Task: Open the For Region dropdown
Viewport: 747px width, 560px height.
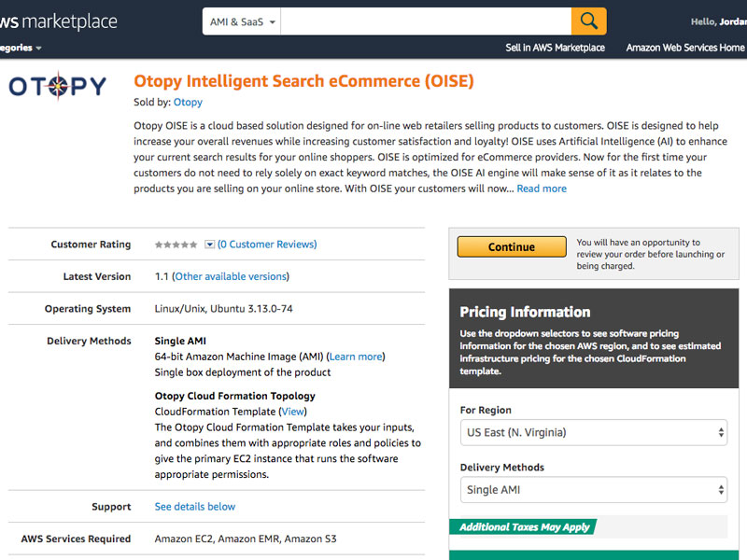Action: coord(594,432)
